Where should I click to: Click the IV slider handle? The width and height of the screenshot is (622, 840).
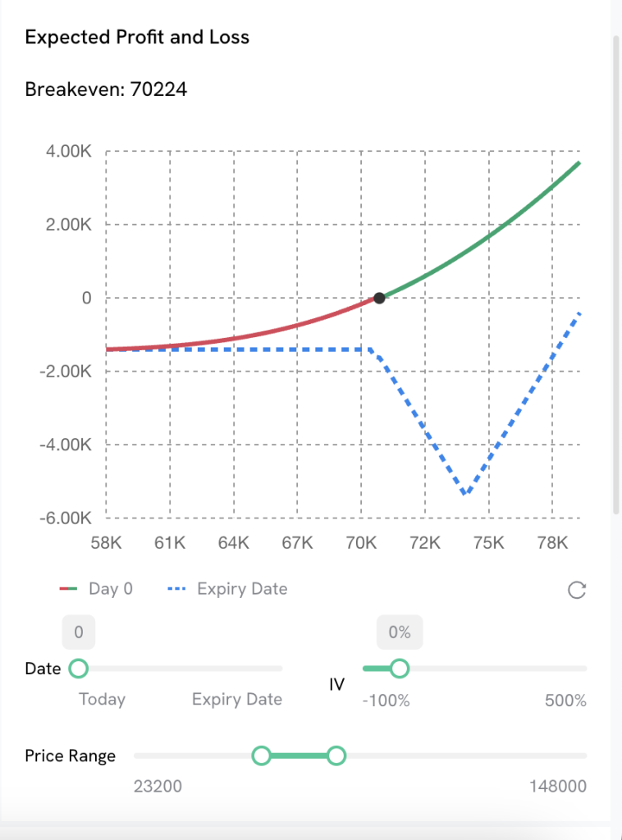400,669
